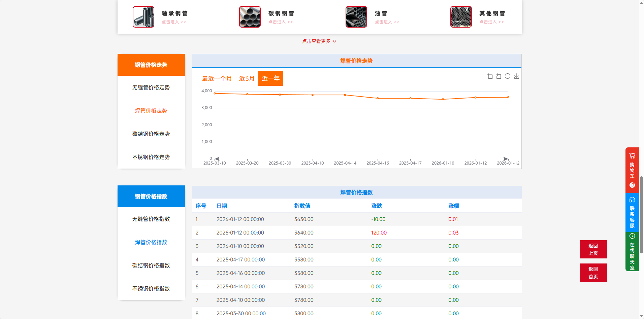Viewport: 644px width, 319px height.
Task: Select the 最近一个月 time range
Action: tap(217, 78)
